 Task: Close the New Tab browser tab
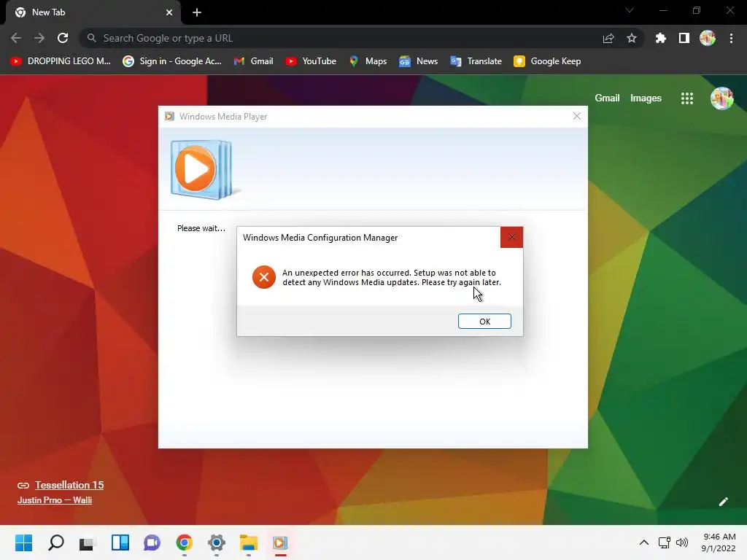169,12
